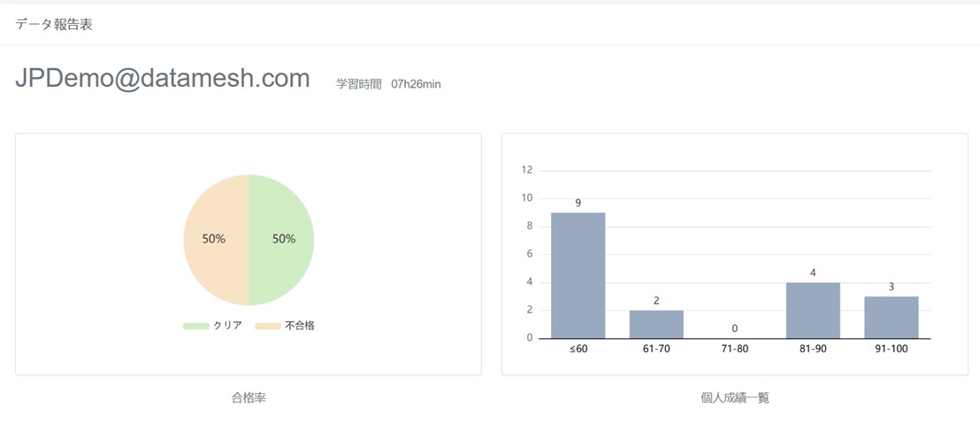This screenshot has width=980, height=440.
Task: Click the ≤60 bar with value 9
Action: pos(578,275)
